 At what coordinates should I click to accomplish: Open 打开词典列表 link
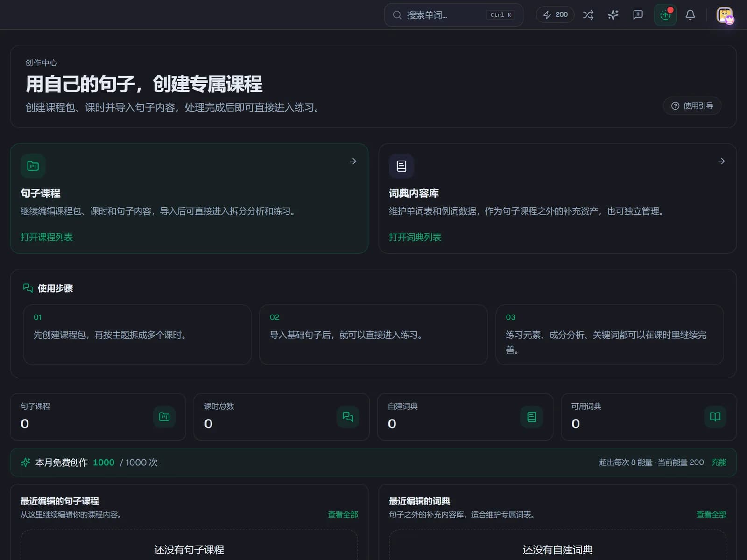coord(415,237)
